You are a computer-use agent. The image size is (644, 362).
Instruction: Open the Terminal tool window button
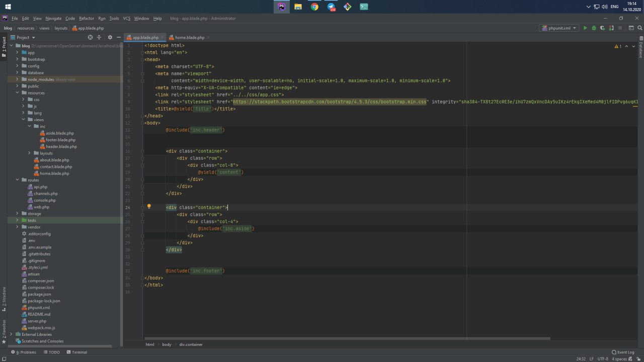point(76,352)
